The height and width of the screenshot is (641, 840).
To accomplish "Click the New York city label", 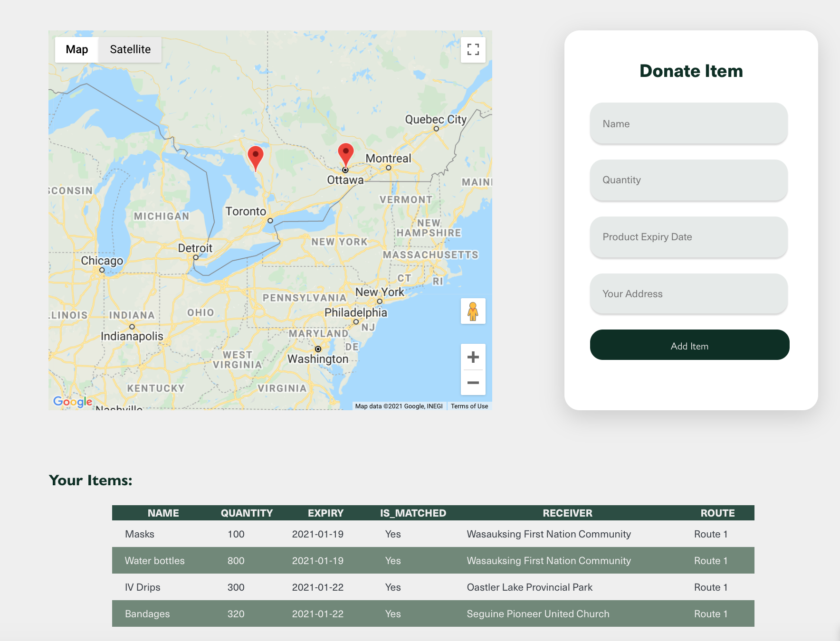I will (x=380, y=292).
